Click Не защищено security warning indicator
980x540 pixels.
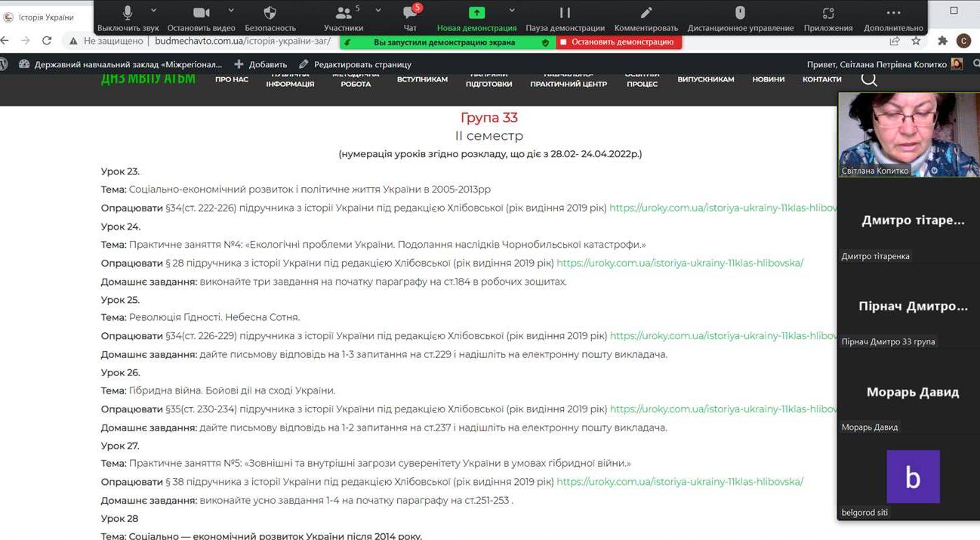pos(106,42)
